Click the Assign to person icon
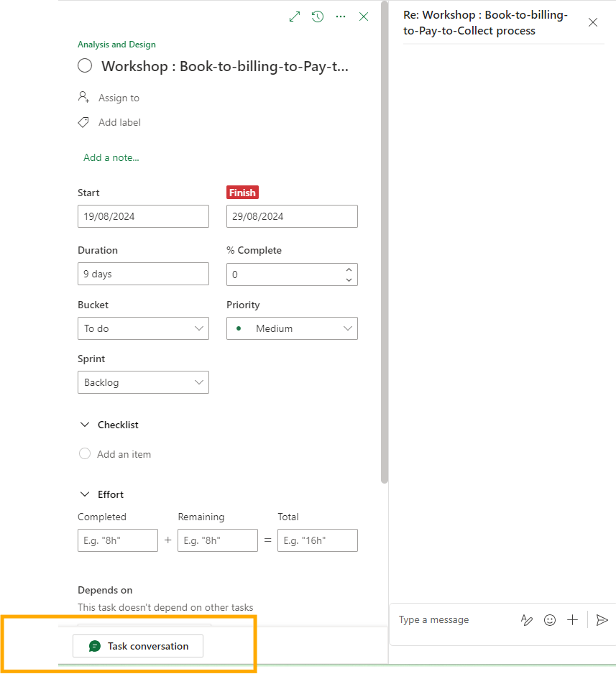 tap(83, 97)
